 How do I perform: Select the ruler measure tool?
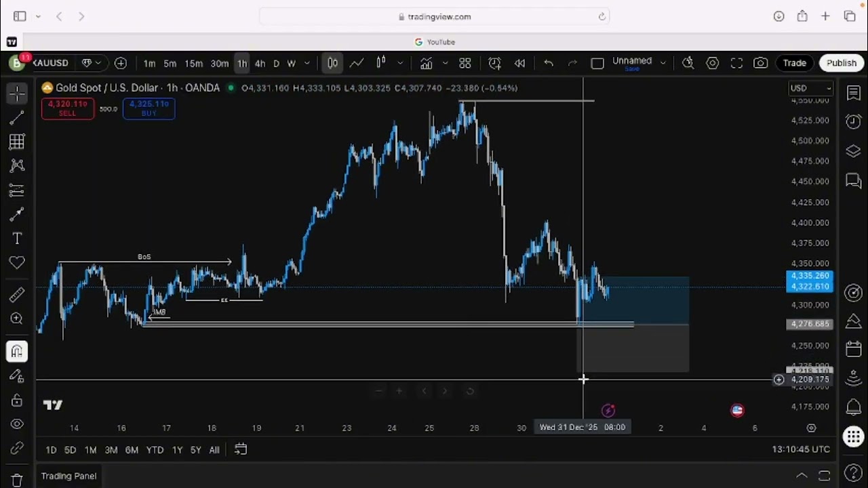pos(17,294)
